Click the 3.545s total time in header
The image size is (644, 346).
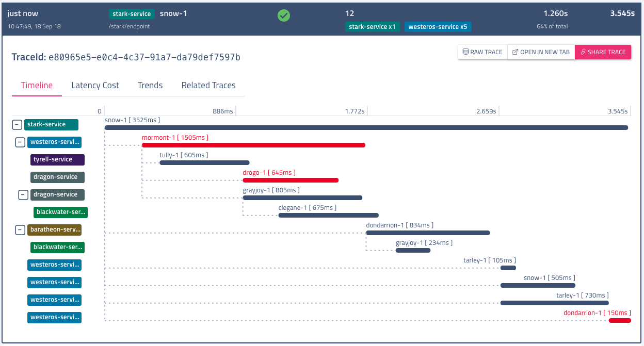(622, 13)
